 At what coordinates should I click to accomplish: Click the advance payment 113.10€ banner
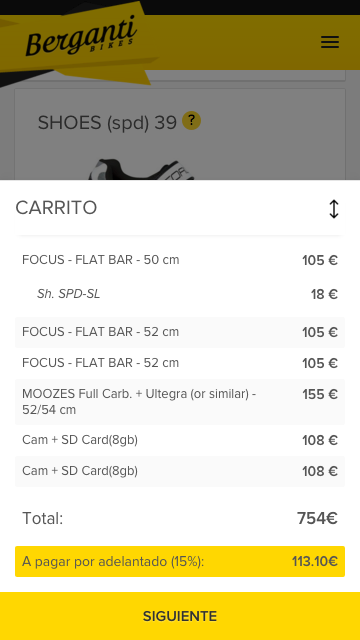pyautogui.click(x=180, y=562)
